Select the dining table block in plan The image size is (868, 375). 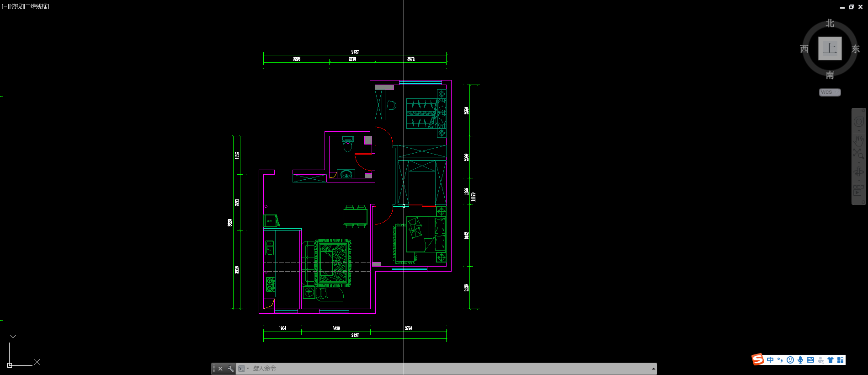pos(355,216)
